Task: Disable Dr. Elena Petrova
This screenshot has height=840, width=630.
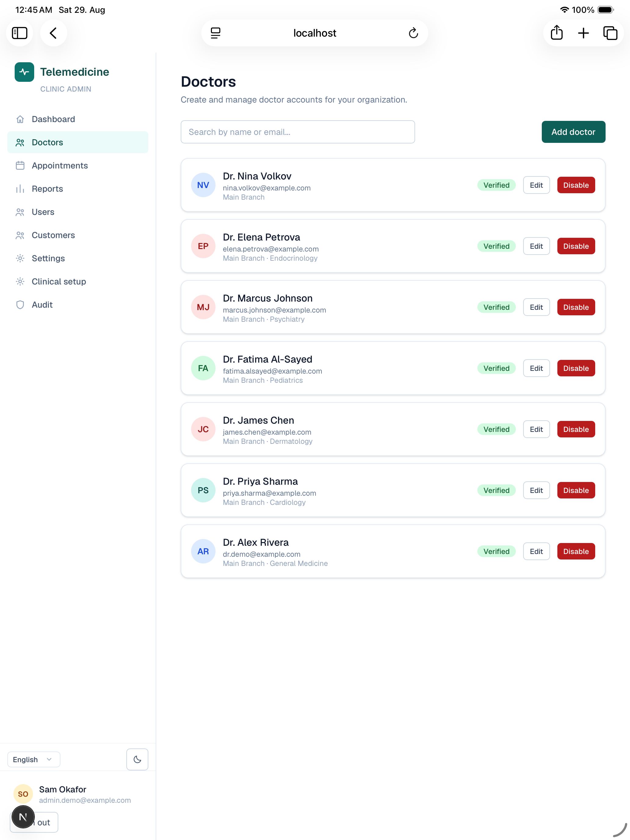Action: pyautogui.click(x=576, y=246)
